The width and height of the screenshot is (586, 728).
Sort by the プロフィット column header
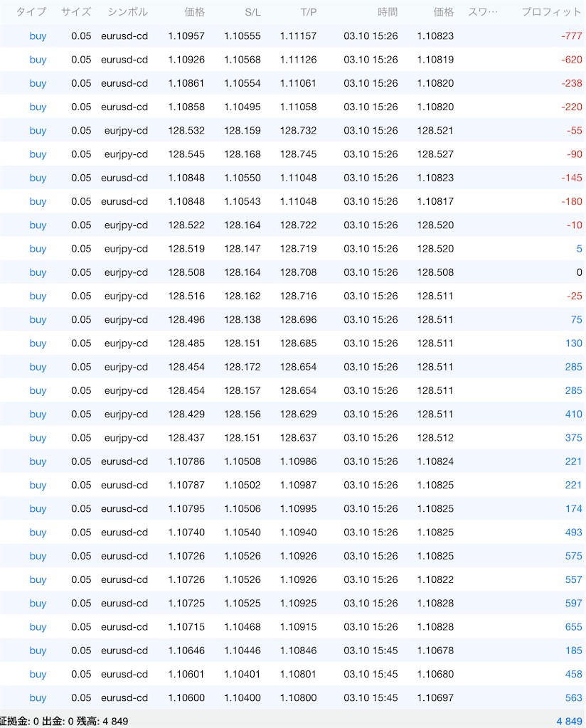pyautogui.click(x=552, y=11)
